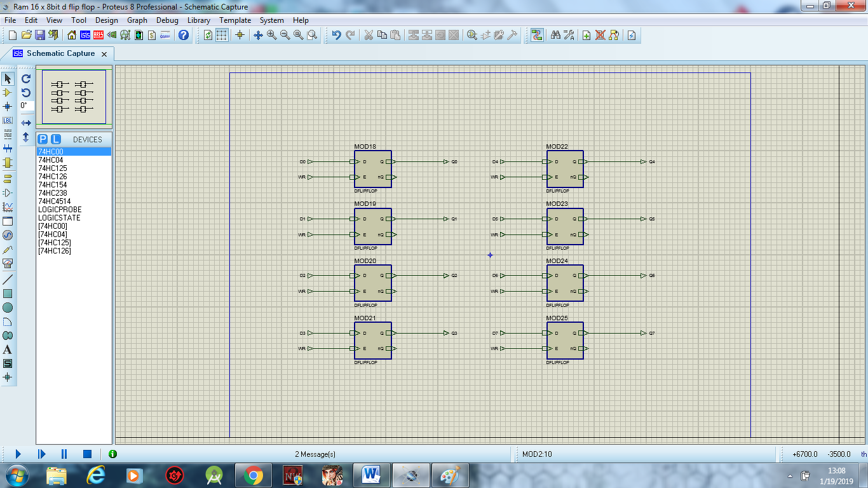Viewport: 868px width, 488px height.
Task: Rotate clockwise using the top rotation arrow
Action: pyautogui.click(x=26, y=79)
